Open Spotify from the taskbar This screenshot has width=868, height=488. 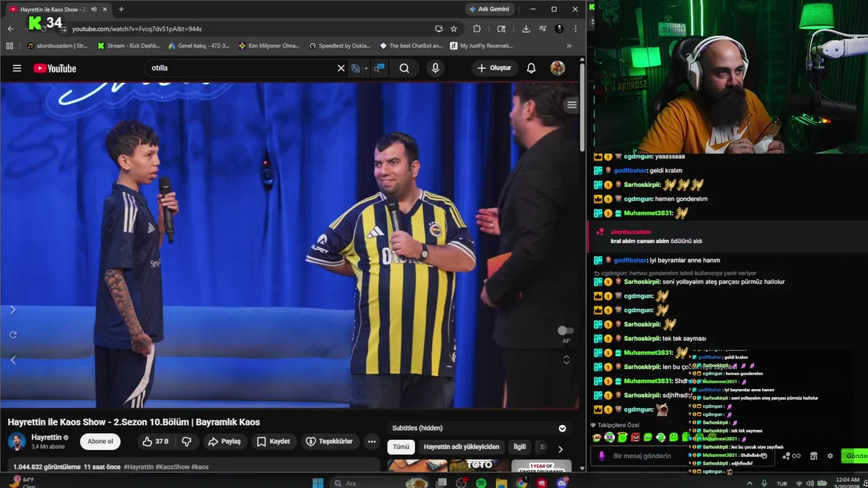pyautogui.click(x=481, y=483)
